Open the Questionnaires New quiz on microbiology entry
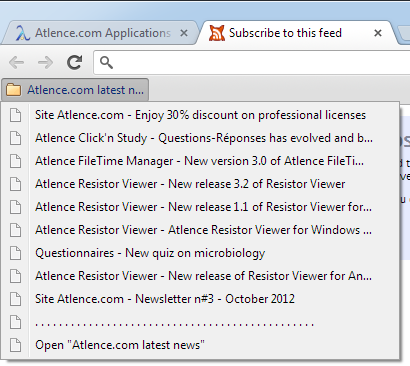 pyautogui.click(x=200, y=253)
